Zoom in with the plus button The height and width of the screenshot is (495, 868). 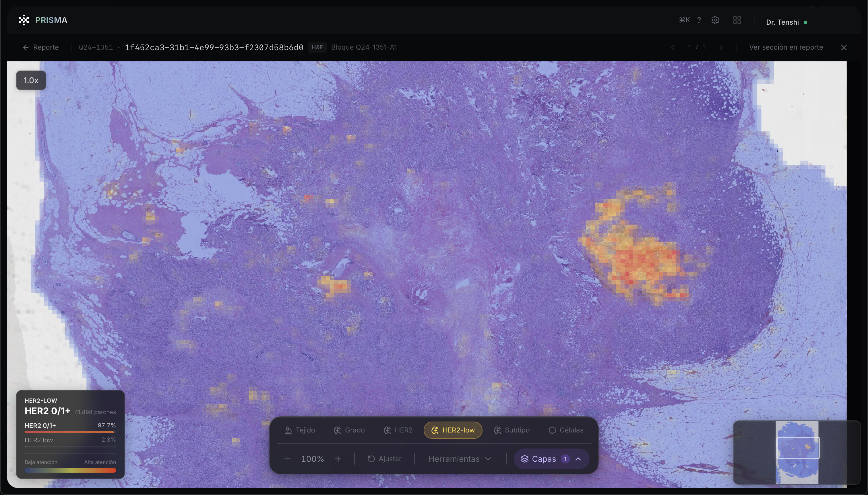pyautogui.click(x=338, y=459)
